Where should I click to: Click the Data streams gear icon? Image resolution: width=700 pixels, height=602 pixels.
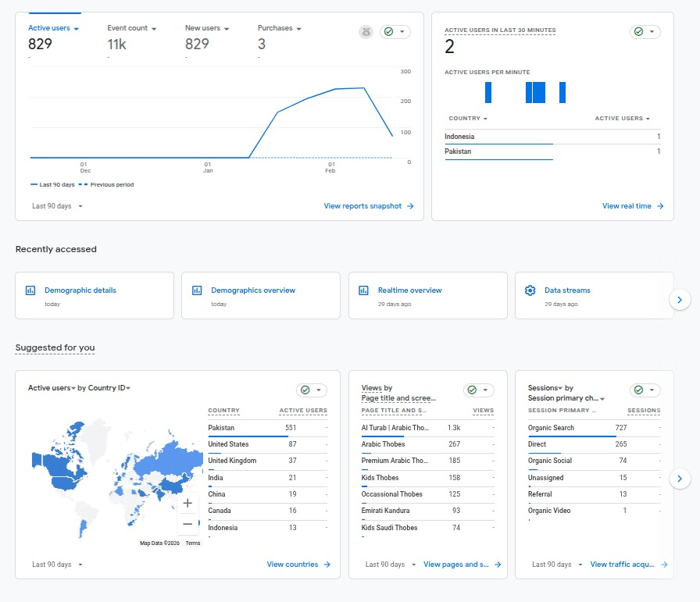[x=530, y=290]
